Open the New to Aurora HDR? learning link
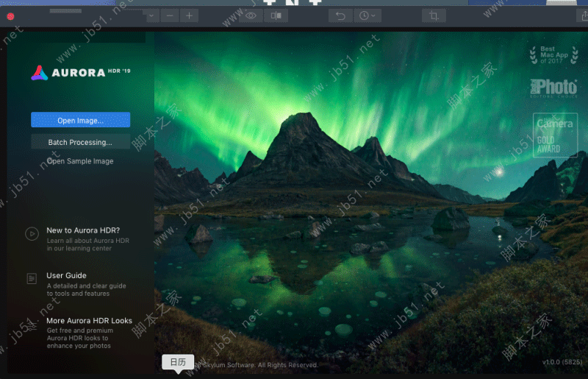This screenshot has width=588, height=379. click(x=83, y=230)
